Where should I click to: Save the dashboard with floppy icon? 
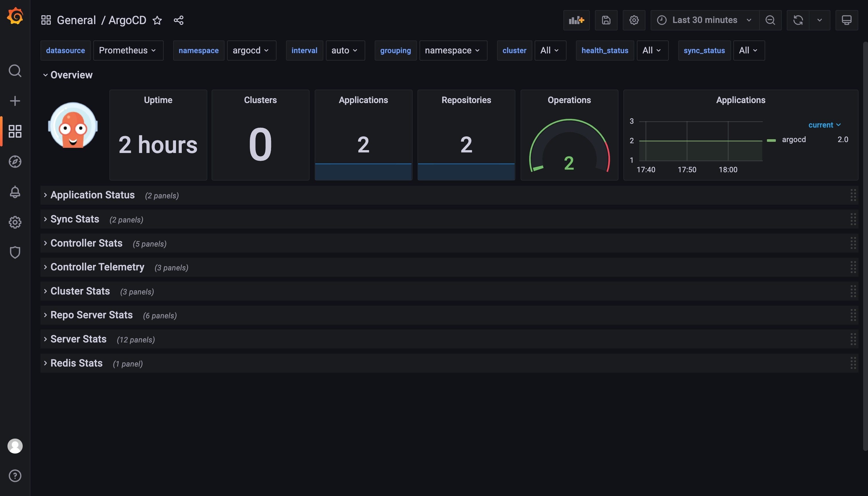coord(606,20)
